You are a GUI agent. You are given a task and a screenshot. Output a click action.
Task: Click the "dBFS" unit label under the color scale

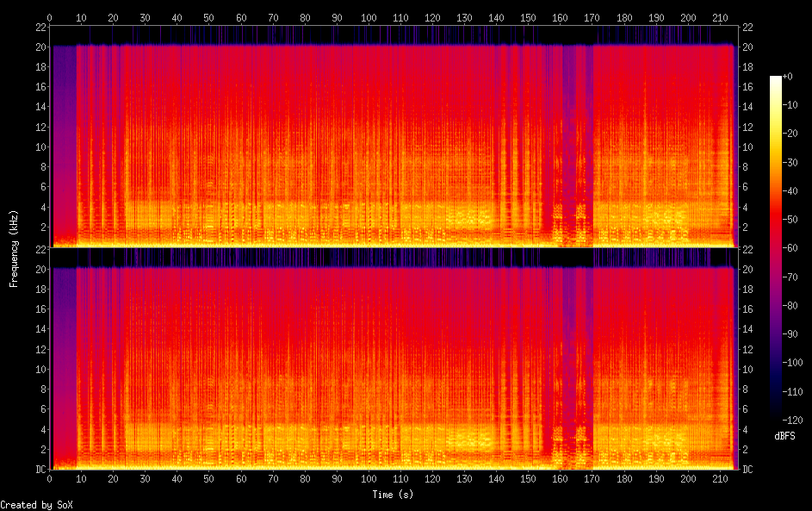tap(784, 436)
